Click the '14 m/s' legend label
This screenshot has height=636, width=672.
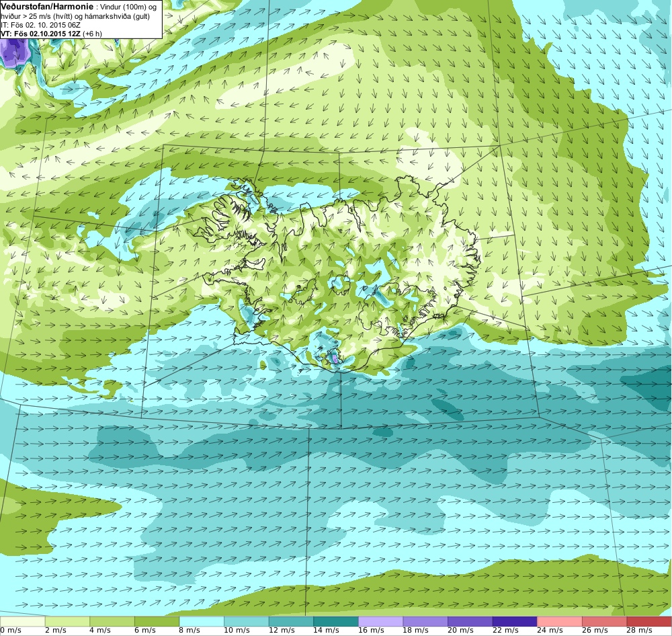coord(326,631)
